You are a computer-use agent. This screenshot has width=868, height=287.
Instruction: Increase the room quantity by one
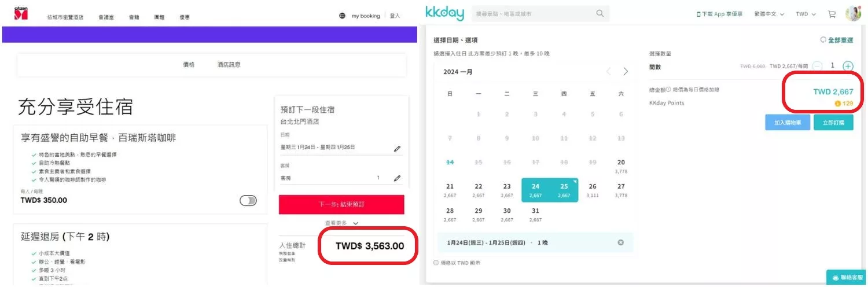click(848, 66)
